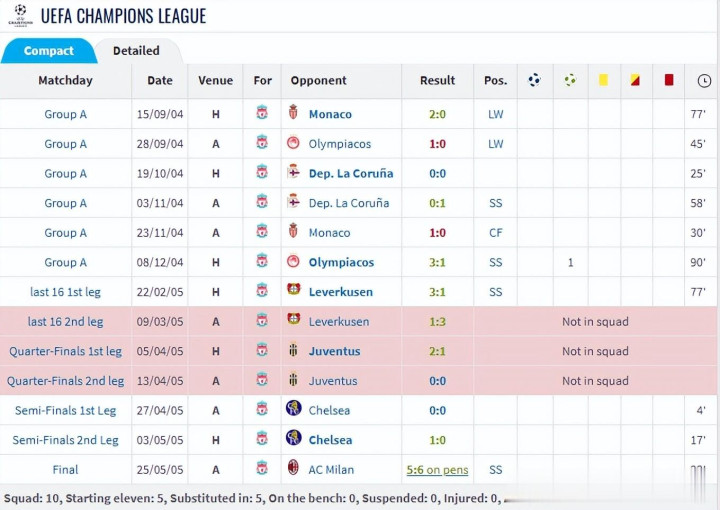
Task: Click the goals scored ball icon header
Action: (x=535, y=80)
